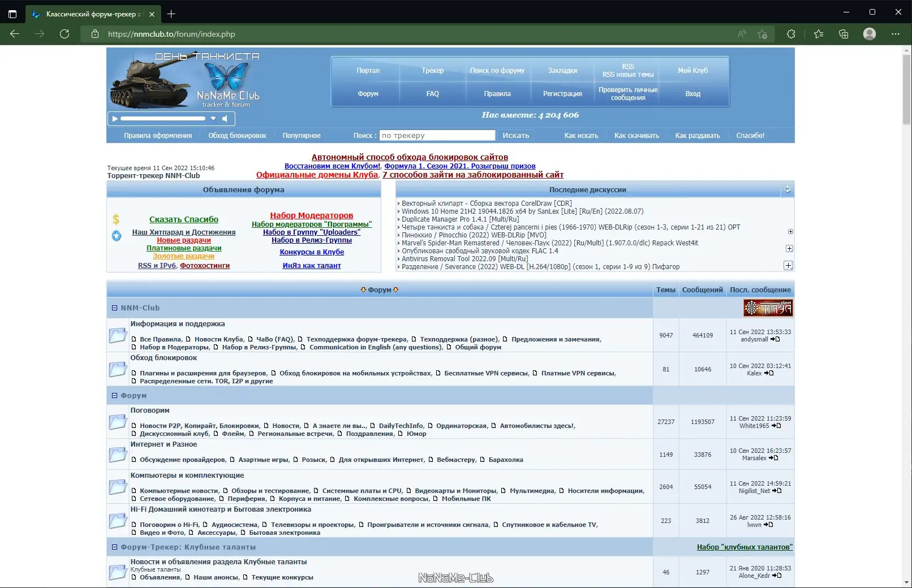Collapse all forums with the left arrow by Форум header
The image size is (912, 588).
coord(363,290)
